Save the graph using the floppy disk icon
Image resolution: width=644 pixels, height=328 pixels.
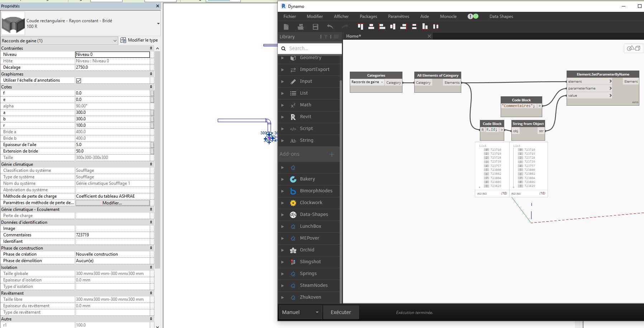click(315, 27)
